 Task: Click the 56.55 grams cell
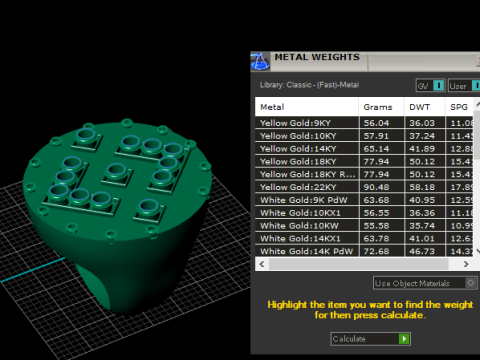pos(382,213)
